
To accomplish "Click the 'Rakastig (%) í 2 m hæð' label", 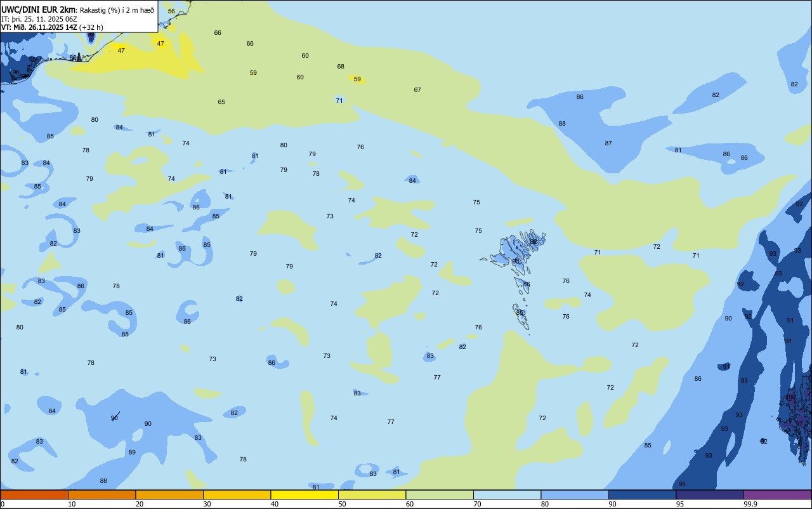I will point(117,10).
